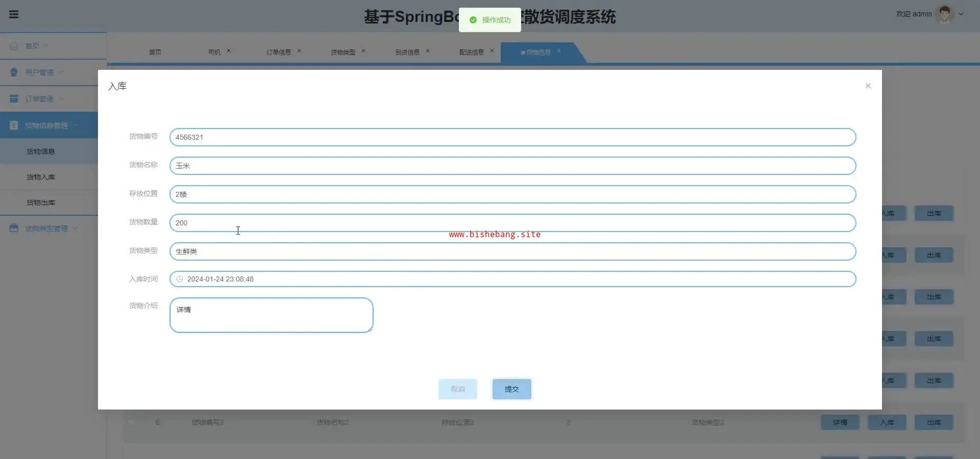Close the active 货物信息 tab

tap(559, 50)
